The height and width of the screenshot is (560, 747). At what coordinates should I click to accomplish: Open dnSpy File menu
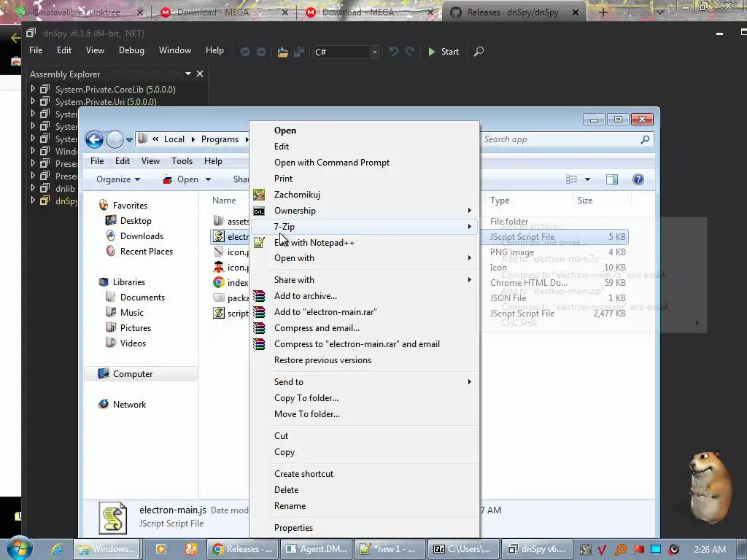36,50
